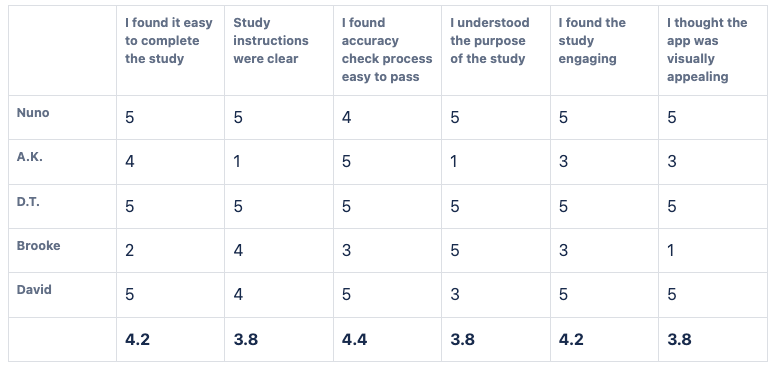This screenshot has width=776, height=369.
Task: Click 'I found accuracy check process easy to pass' header
Action: (x=387, y=49)
